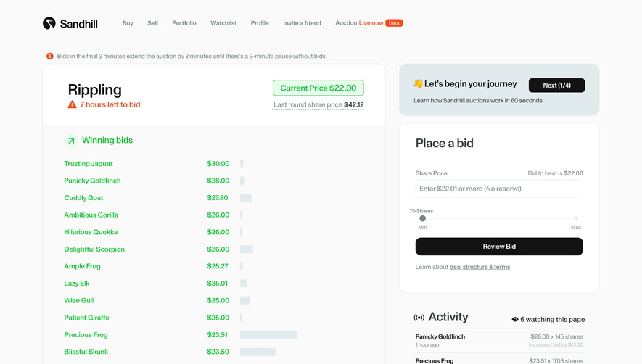
Task: Select Ambitious Gorilla bidder
Action: [x=91, y=215]
